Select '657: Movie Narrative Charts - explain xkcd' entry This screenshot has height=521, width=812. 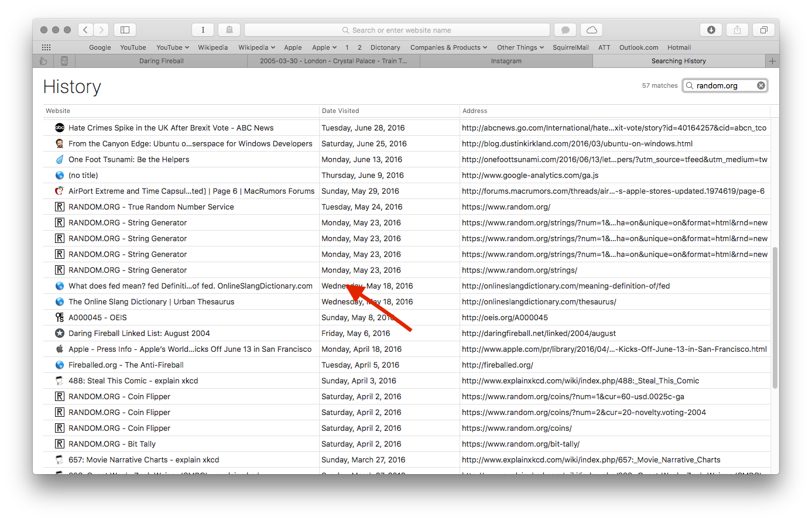point(407,460)
